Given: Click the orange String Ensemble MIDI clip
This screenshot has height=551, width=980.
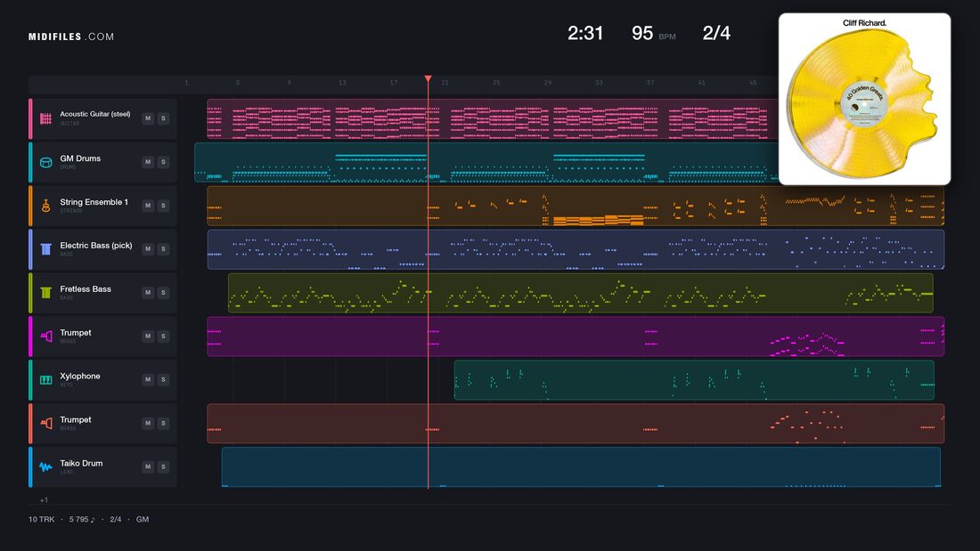Looking at the screenshot, I should (576, 206).
